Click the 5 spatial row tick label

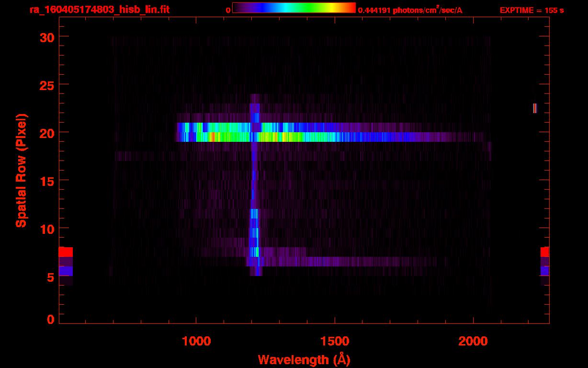51,276
